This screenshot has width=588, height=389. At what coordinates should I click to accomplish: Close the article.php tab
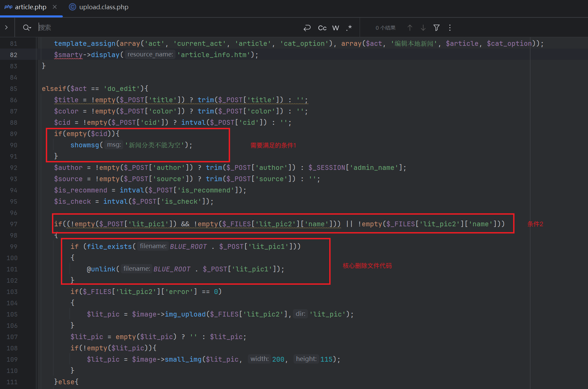[x=55, y=7]
